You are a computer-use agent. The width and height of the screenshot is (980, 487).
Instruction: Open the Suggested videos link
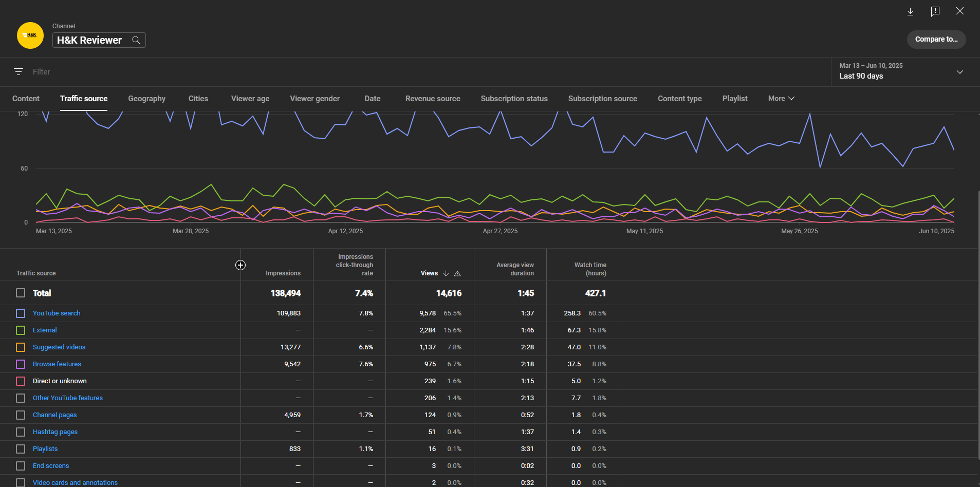59,347
